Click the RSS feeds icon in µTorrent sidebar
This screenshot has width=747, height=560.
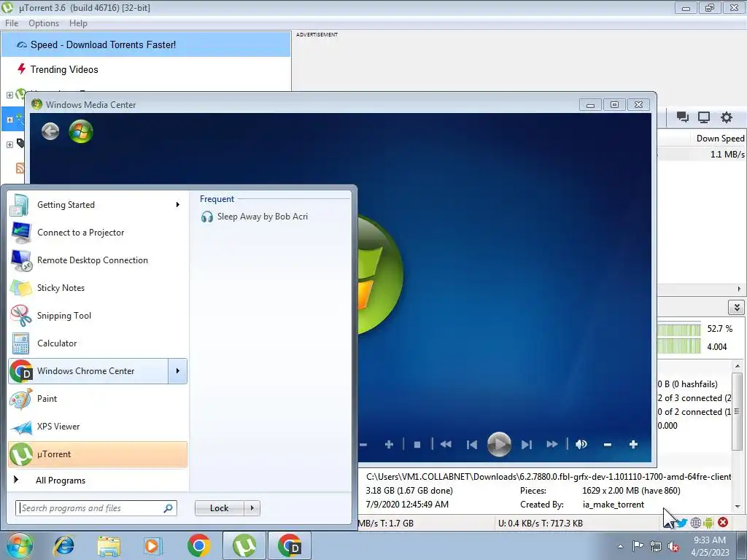(20, 168)
